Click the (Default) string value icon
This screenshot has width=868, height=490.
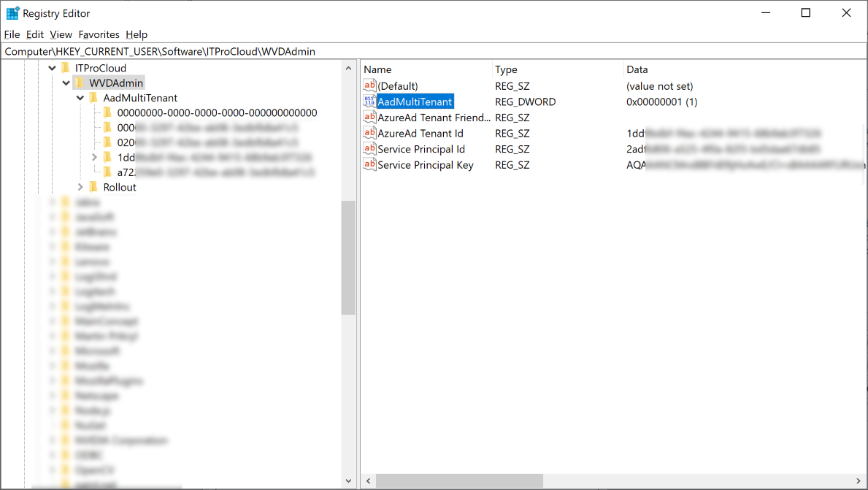370,85
